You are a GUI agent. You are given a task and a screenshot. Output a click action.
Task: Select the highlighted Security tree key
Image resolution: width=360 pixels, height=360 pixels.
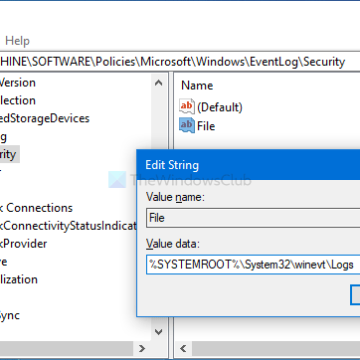point(9,154)
